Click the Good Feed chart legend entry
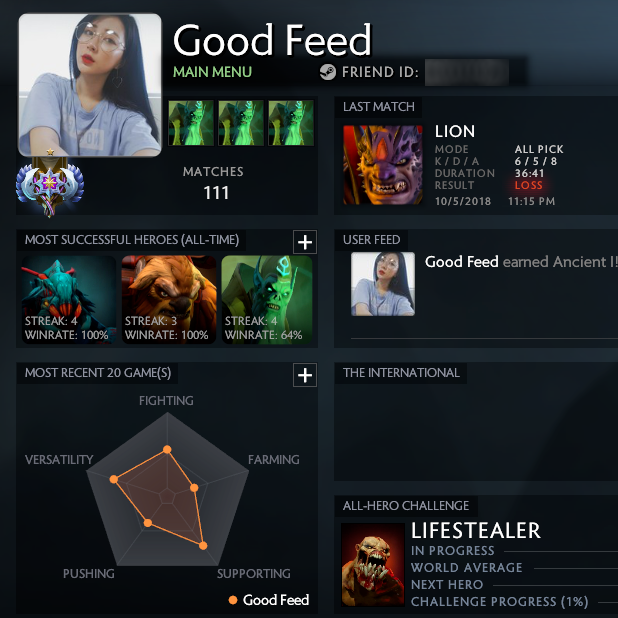Screen dimensions: 618x618 click(x=269, y=600)
